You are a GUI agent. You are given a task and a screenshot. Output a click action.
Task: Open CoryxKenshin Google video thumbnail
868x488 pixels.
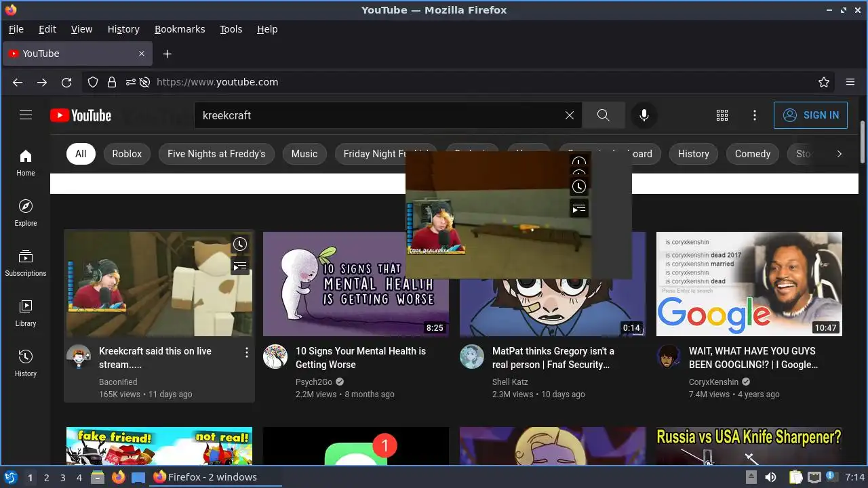pyautogui.click(x=749, y=284)
